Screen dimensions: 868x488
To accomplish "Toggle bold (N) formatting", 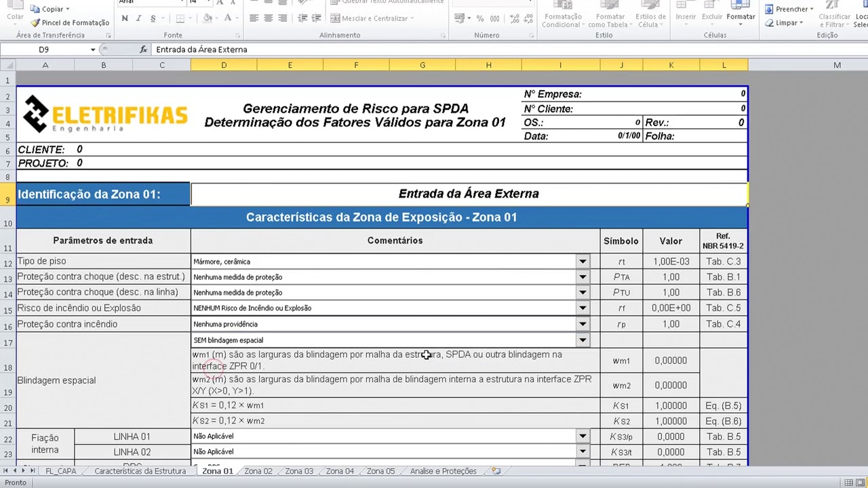I will tap(125, 18).
